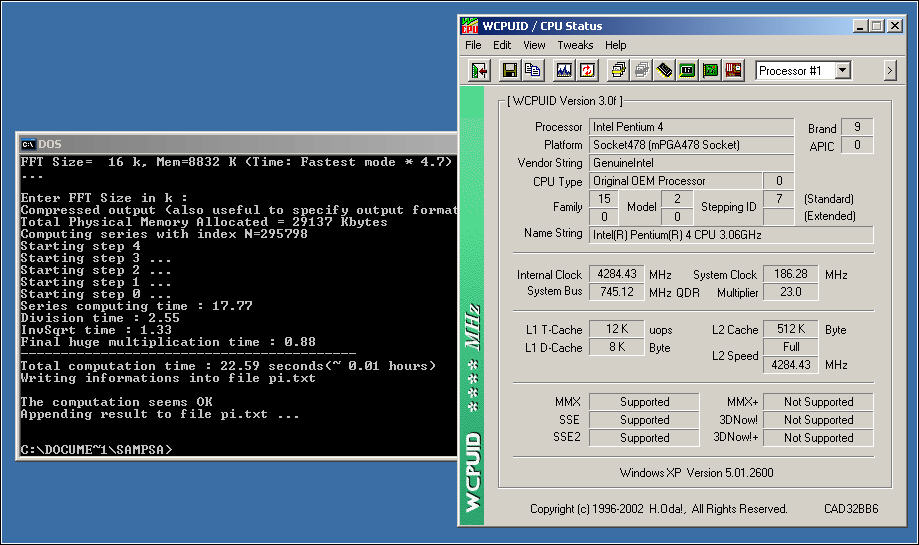This screenshot has width=919, height=545.
Task: Click the green chipset board icon
Action: click(687, 70)
